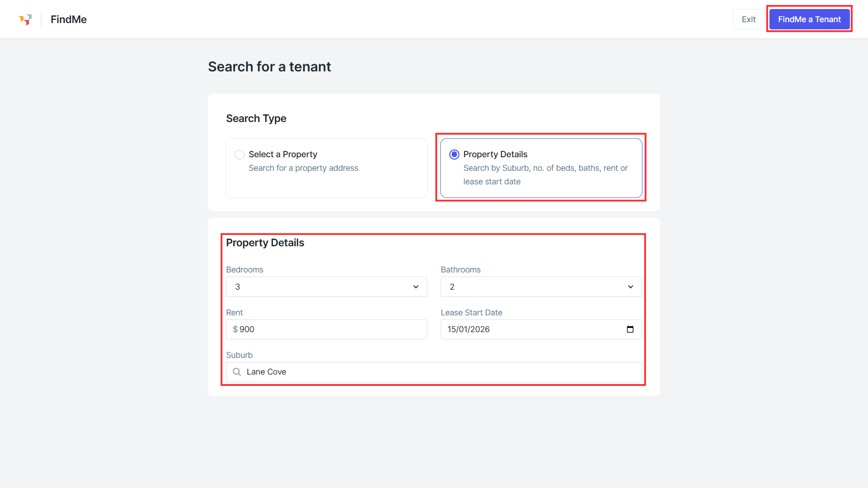Click the Exit button
868x488 pixels.
tap(749, 19)
